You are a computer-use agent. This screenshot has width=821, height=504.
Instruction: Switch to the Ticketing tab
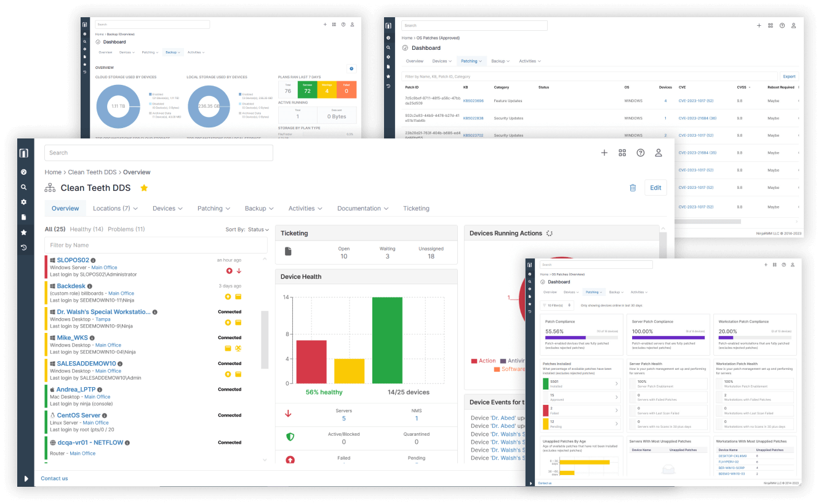click(416, 209)
